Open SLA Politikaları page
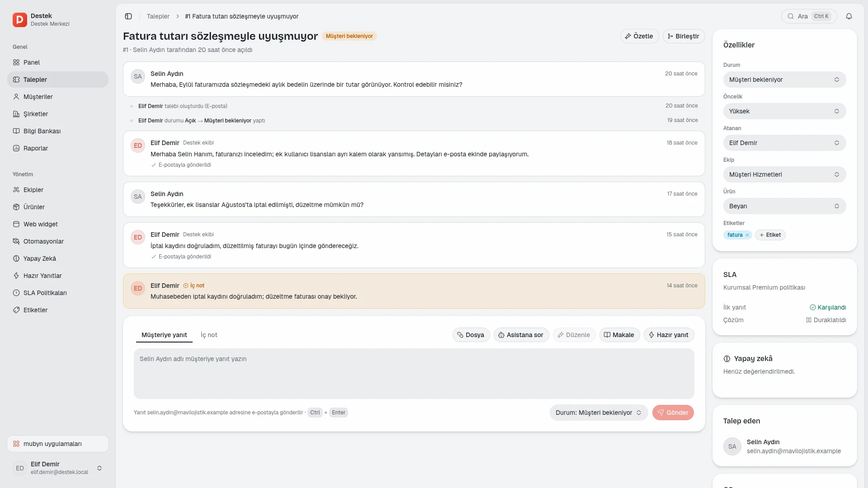Screen dimensions: 868x488 point(58,293)
